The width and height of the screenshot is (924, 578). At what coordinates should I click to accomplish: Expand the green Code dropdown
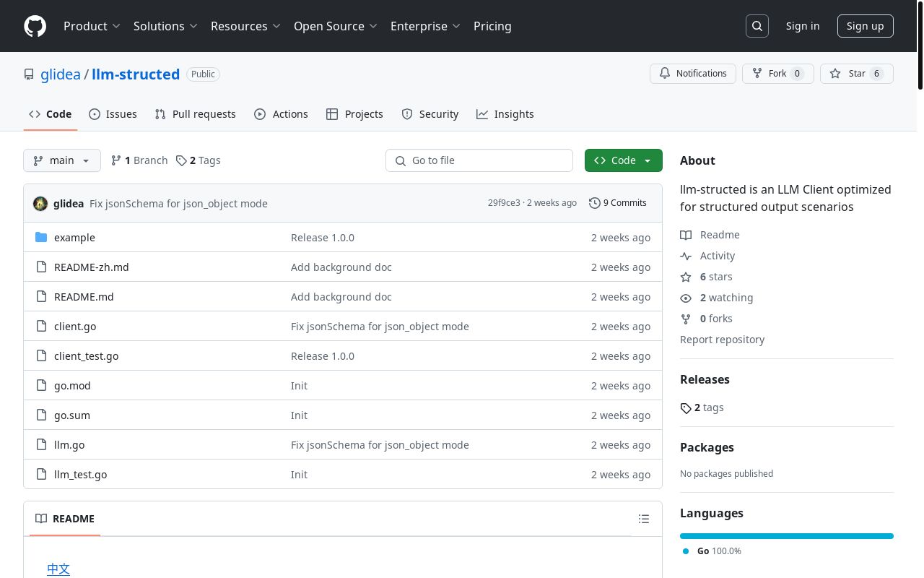pos(624,160)
